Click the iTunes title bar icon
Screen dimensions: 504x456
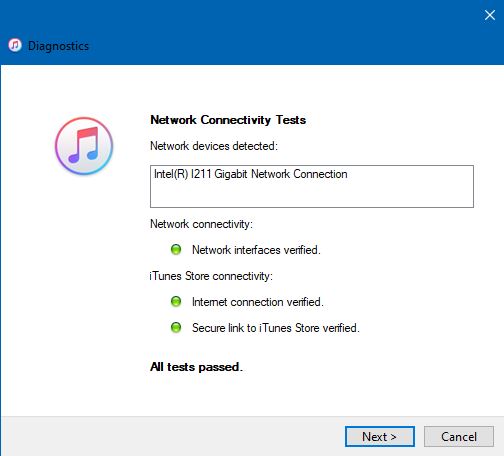tap(15, 45)
